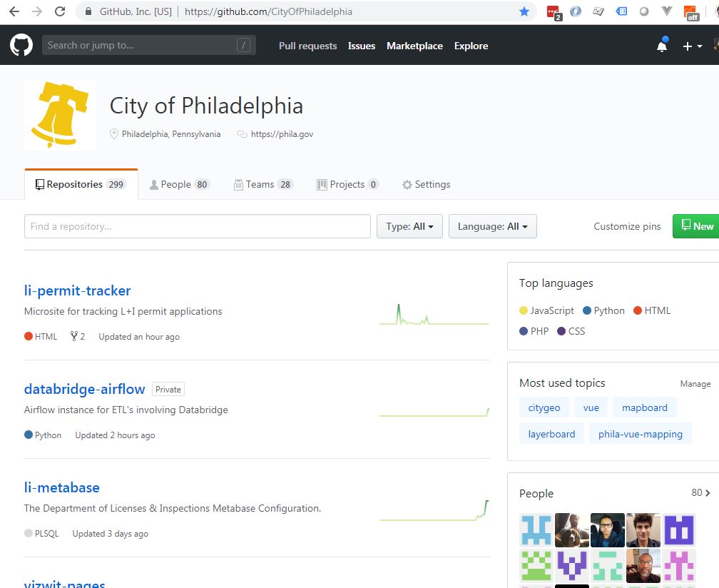The width and height of the screenshot is (719, 588).
Task: Click Manage next to Most used topics
Action: tap(695, 384)
